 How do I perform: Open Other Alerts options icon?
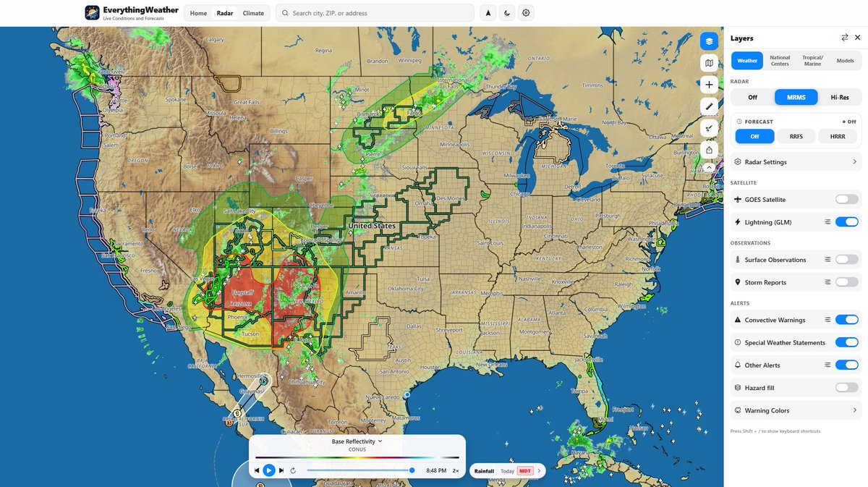827,365
